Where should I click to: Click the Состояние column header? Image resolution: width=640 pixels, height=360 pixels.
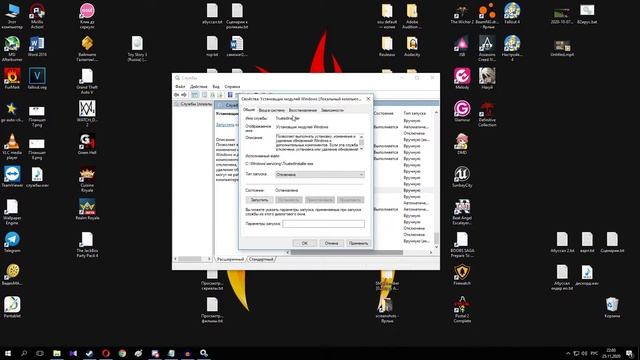point(384,113)
